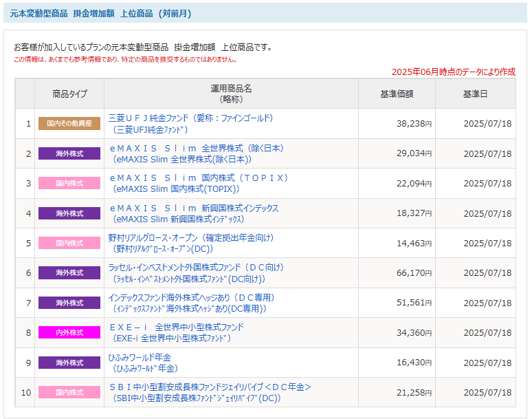The height and width of the screenshot is (419, 532).
Task: Click 2025/07/18 date in 三菱UFJ純金ファンド row
Action: point(487,124)
